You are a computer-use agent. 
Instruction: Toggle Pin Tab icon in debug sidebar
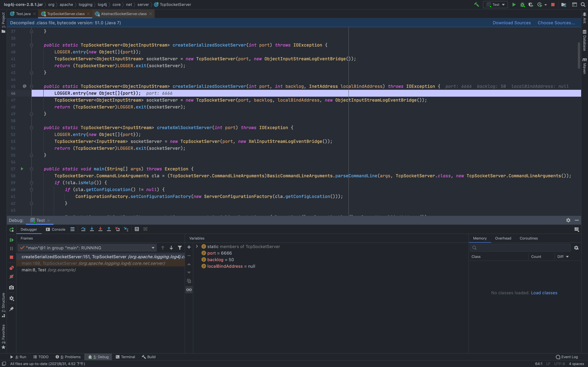(11, 309)
